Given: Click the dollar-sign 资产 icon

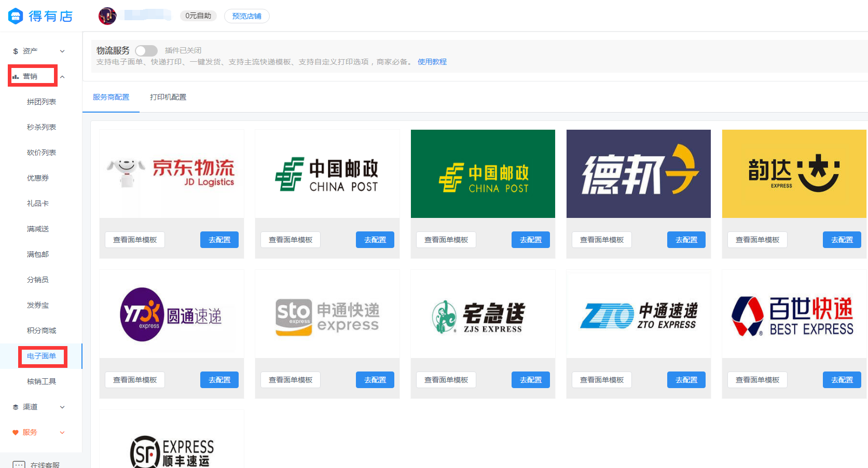Looking at the screenshot, I should point(16,51).
